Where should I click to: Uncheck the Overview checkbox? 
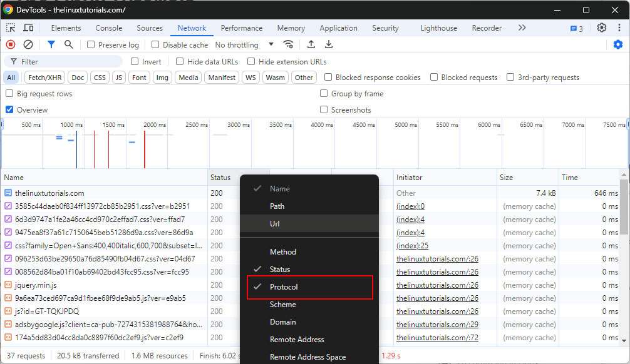tap(9, 109)
